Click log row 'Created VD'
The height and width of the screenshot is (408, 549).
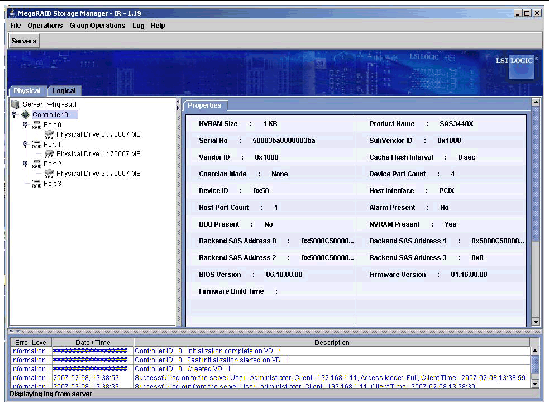270,369
